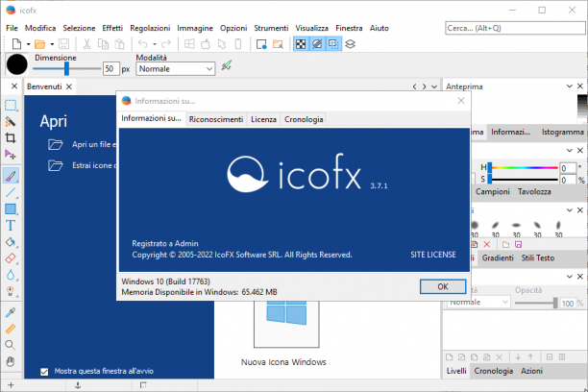
Task: Open the Strumenti menu
Action: (271, 28)
